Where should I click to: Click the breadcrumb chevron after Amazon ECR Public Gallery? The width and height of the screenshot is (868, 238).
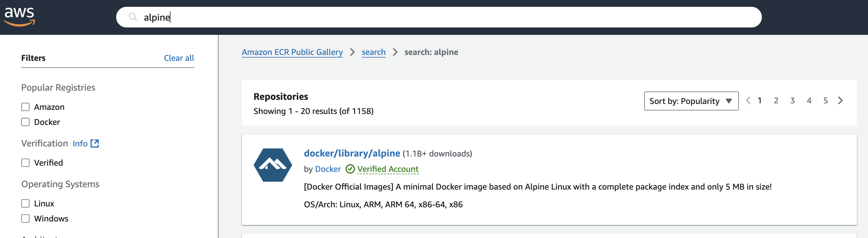pyautogui.click(x=352, y=52)
